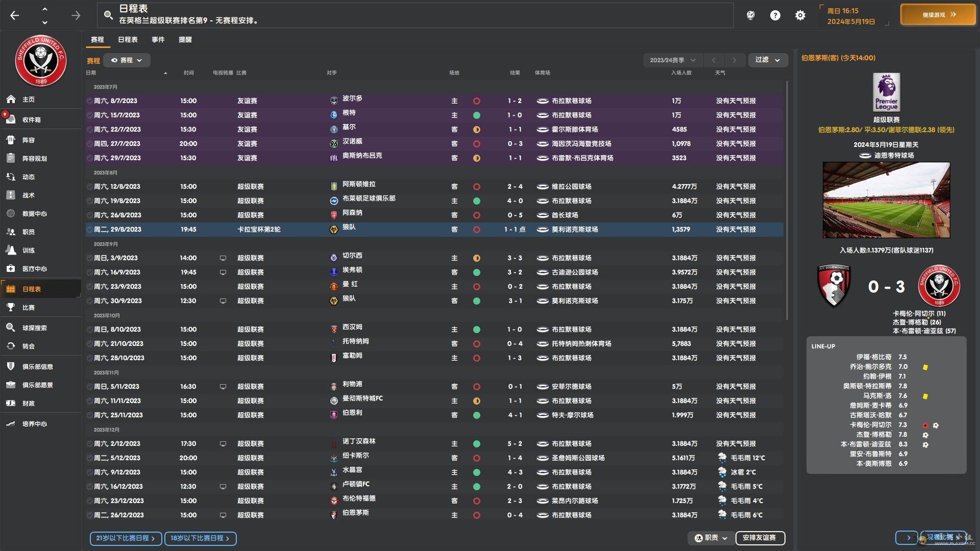Open 18岁以下比赛日程 fixtures
Image resolution: width=980 pixels, height=551 pixels.
[x=200, y=538]
